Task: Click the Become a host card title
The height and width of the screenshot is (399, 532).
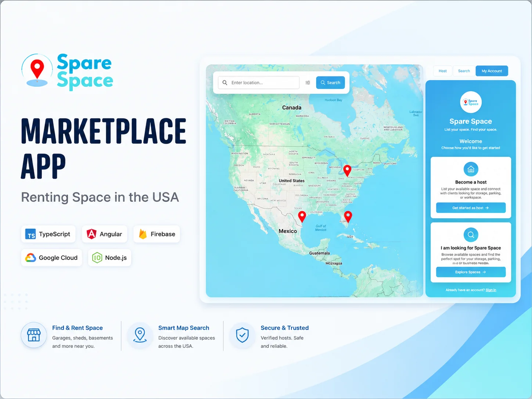Action: 471,182
